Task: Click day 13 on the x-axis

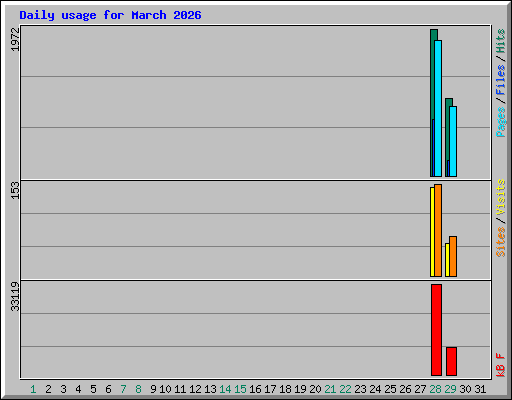Action: [210, 389]
